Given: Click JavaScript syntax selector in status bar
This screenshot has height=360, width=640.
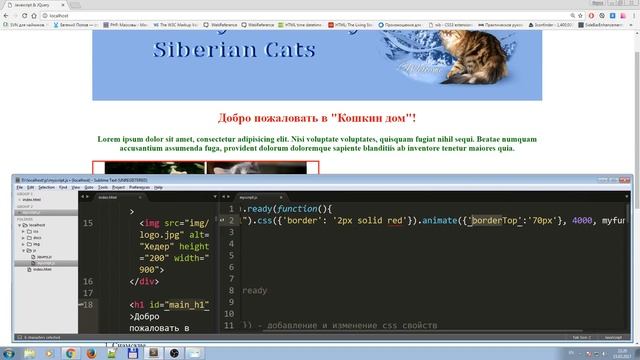Looking at the screenshot, I should pyautogui.click(x=613, y=338).
